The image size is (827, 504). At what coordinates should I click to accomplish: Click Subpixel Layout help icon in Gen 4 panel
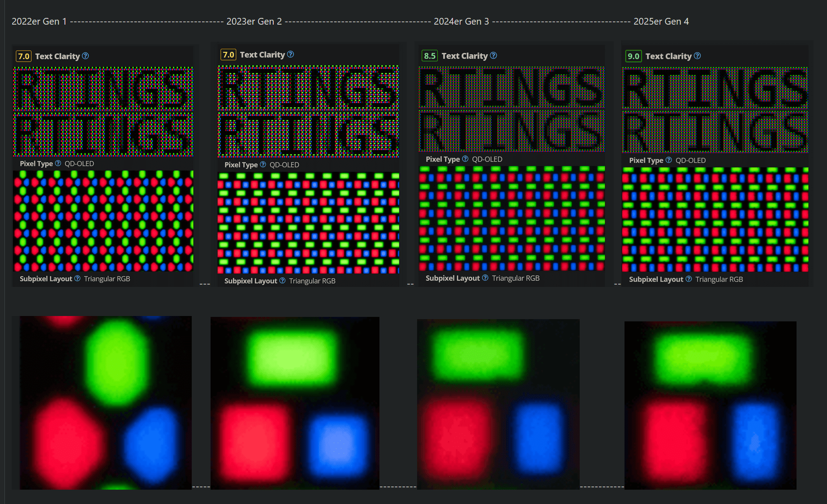click(689, 279)
